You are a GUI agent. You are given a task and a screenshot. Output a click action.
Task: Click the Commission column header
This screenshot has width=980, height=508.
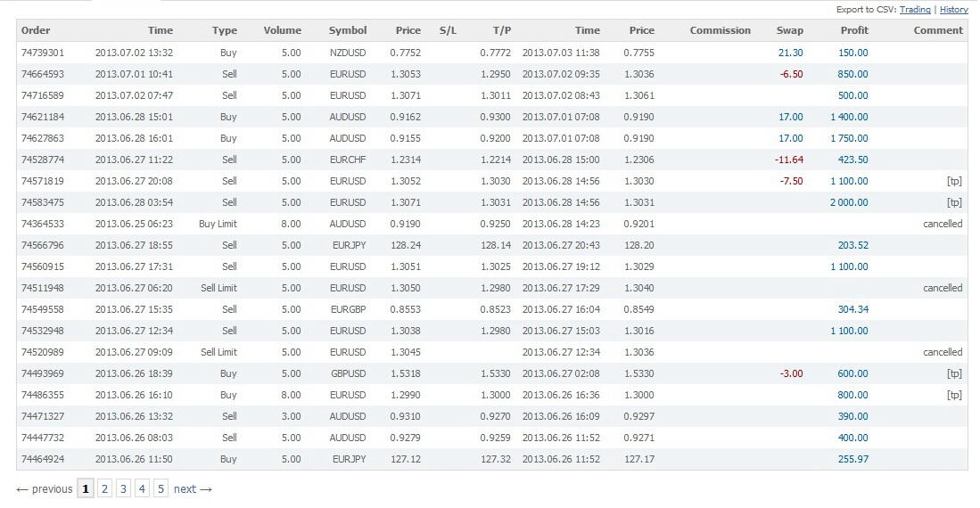click(x=720, y=30)
